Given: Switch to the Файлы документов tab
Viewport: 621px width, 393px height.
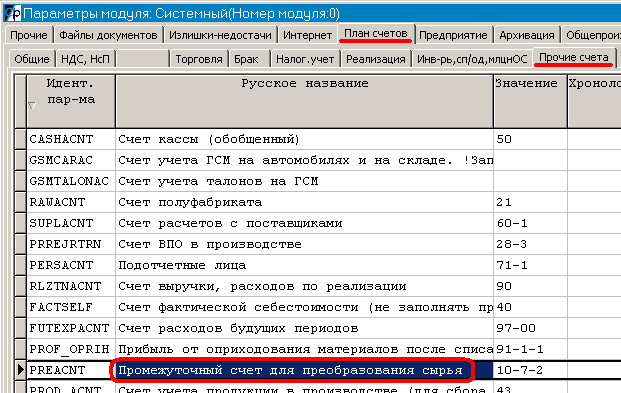Looking at the screenshot, I should click(x=108, y=35).
